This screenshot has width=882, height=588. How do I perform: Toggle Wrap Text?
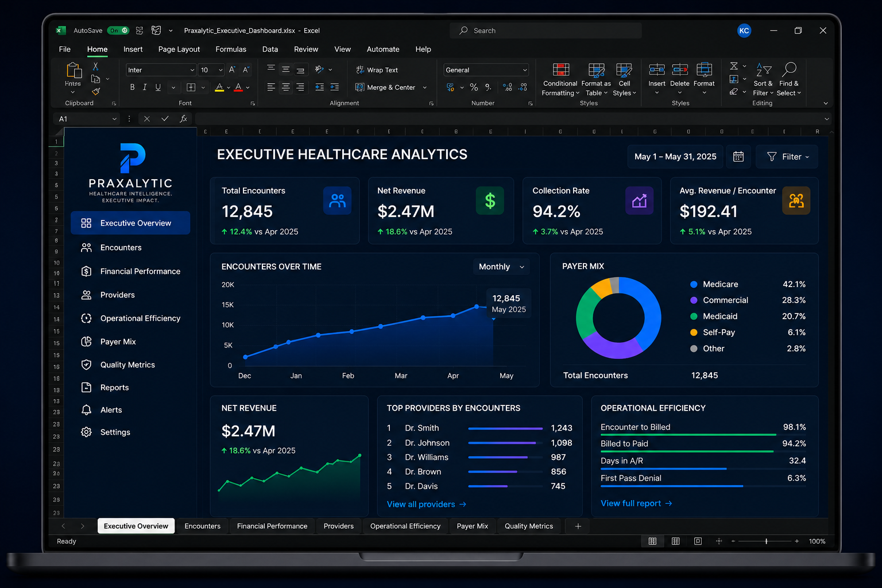point(377,70)
